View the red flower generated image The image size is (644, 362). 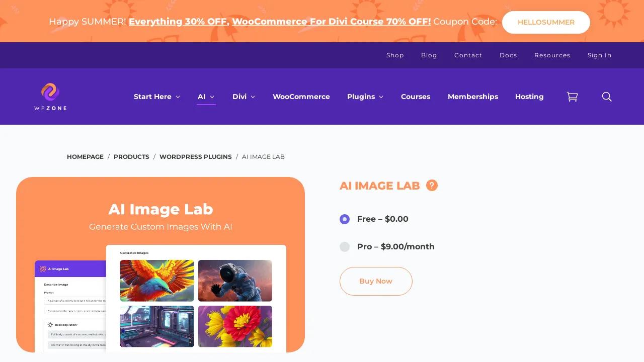pos(235,326)
